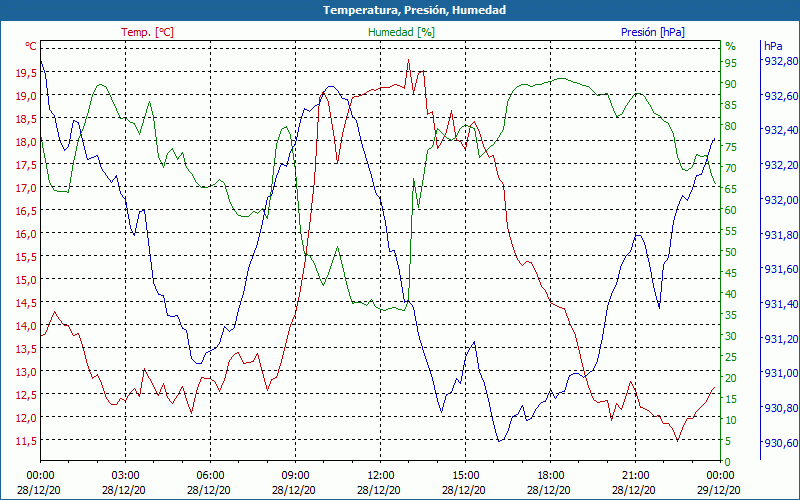Click the 10 humidity axis tick

[731, 420]
